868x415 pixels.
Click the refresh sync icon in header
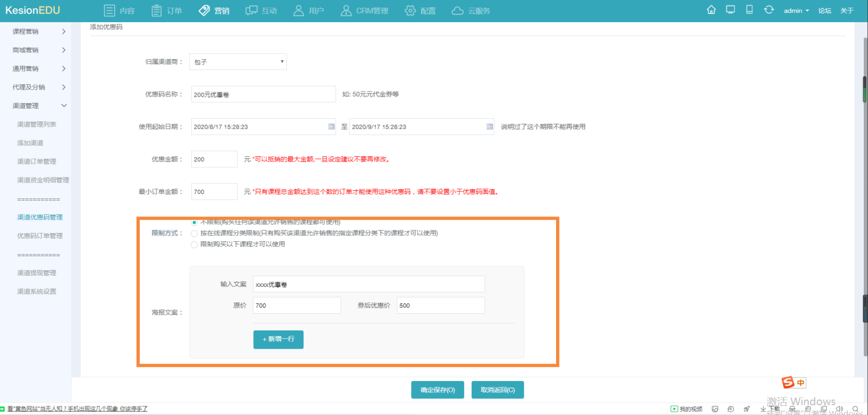tap(769, 10)
